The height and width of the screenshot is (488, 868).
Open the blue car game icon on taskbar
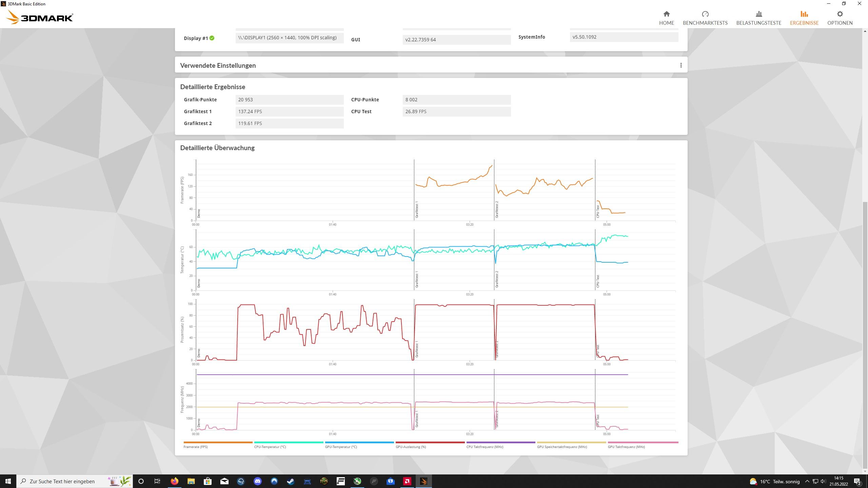[307, 481]
